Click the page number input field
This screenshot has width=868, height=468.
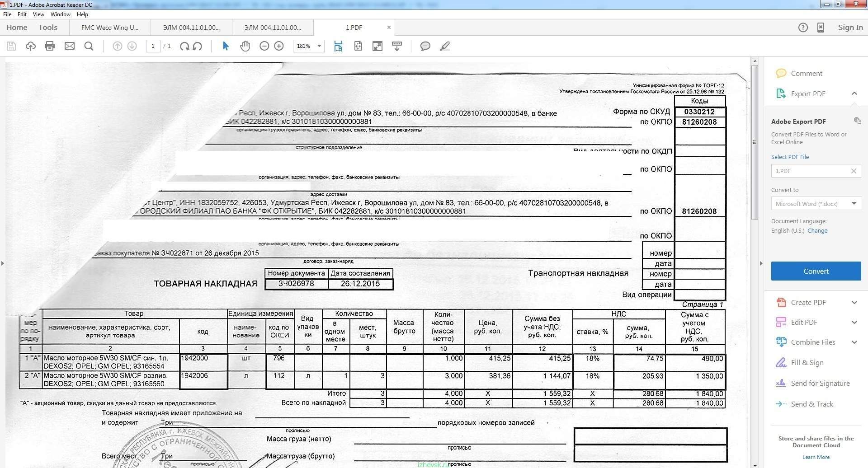point(153,46)
